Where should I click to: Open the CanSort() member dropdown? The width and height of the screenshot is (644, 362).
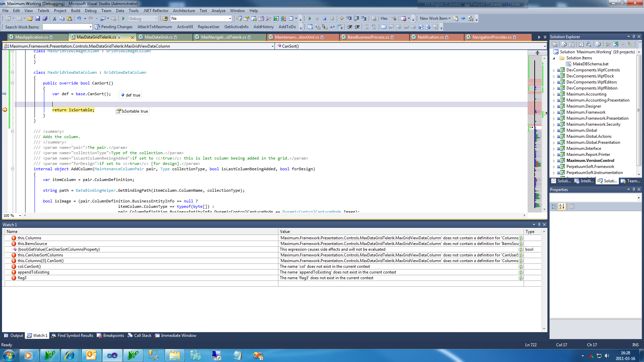click(x=545, y=46)
